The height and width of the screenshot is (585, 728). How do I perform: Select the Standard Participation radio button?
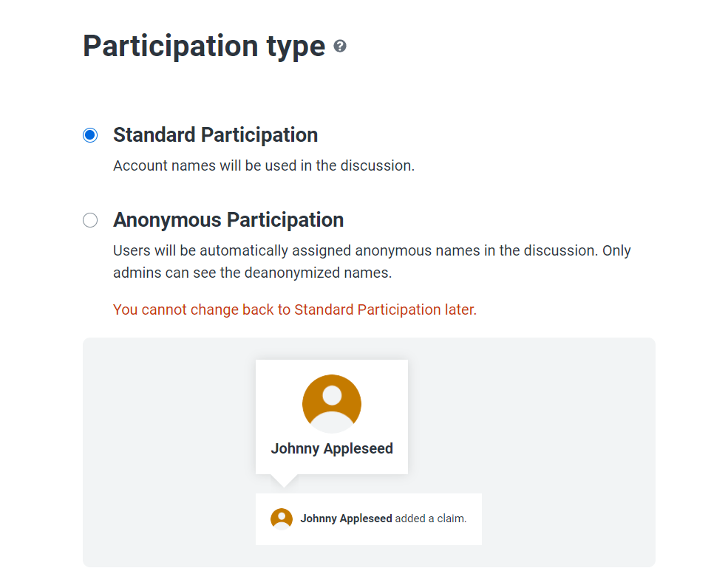coord(90,135)
